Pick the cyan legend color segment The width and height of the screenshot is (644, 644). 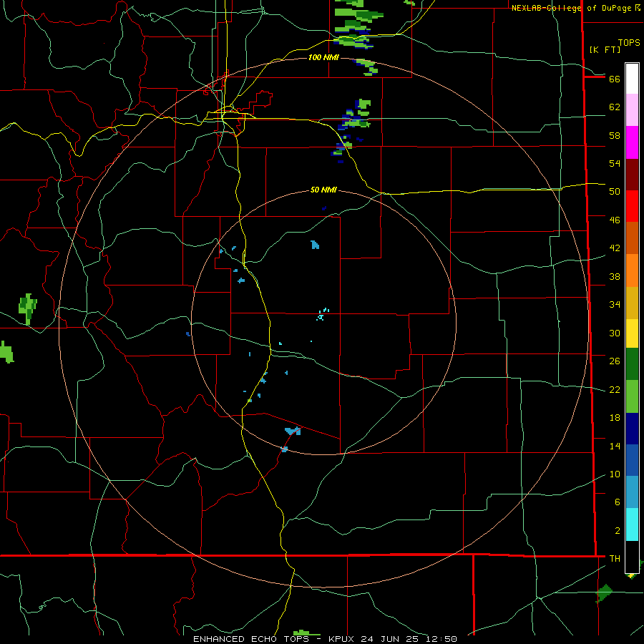coord(632,525)
